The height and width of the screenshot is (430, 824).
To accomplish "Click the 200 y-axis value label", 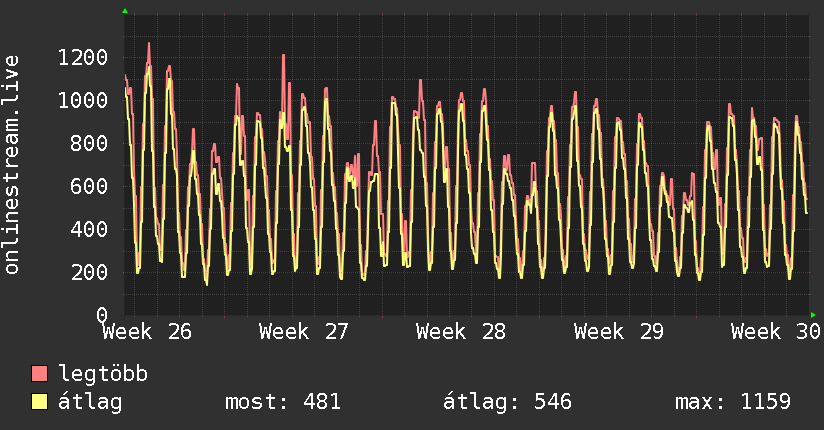I will point(89,272).
